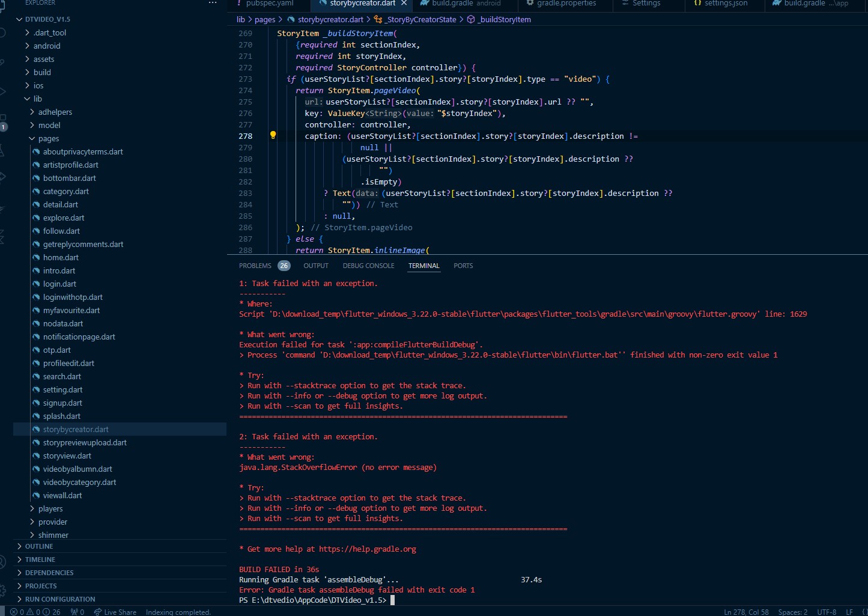Screen dimensions: 868x616
Task: Click the lightbulb code action icon
Action: tap(273, 135)
